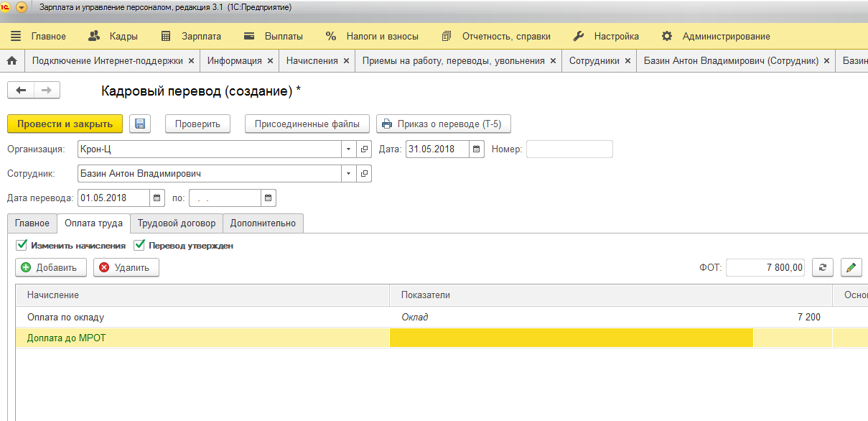Click the home icon in tab bar
The image size is (868, 421).
pyautogui.click(x=11, y=61)
